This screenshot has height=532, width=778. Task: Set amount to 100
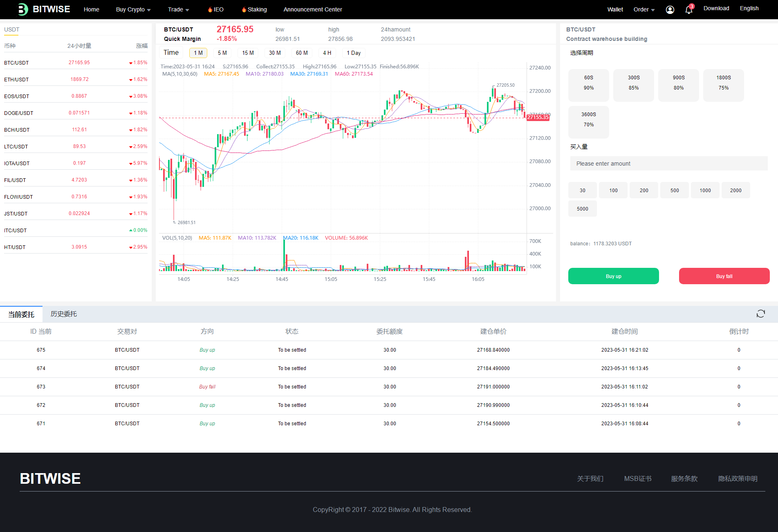coord(613,190)
